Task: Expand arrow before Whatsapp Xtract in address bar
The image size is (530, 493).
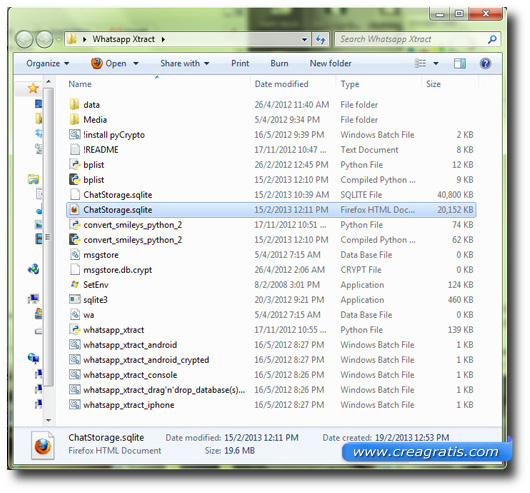Action: coord(85,40)
